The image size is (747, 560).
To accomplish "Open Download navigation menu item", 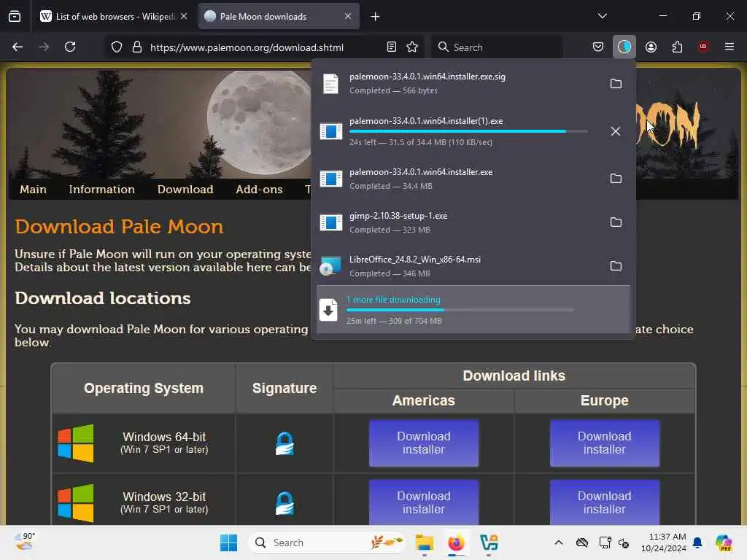I will [185, 190].
